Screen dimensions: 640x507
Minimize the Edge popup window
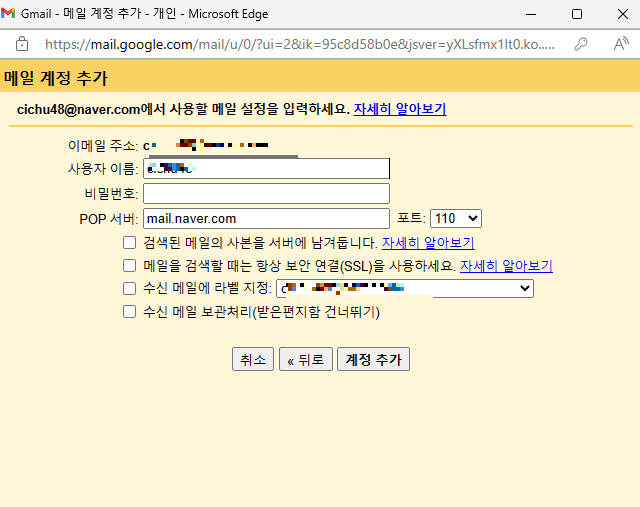pos(531,14)
